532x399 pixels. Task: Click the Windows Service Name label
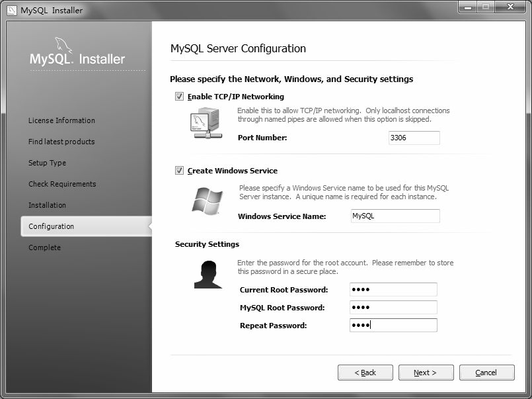[x=282, y=216]
